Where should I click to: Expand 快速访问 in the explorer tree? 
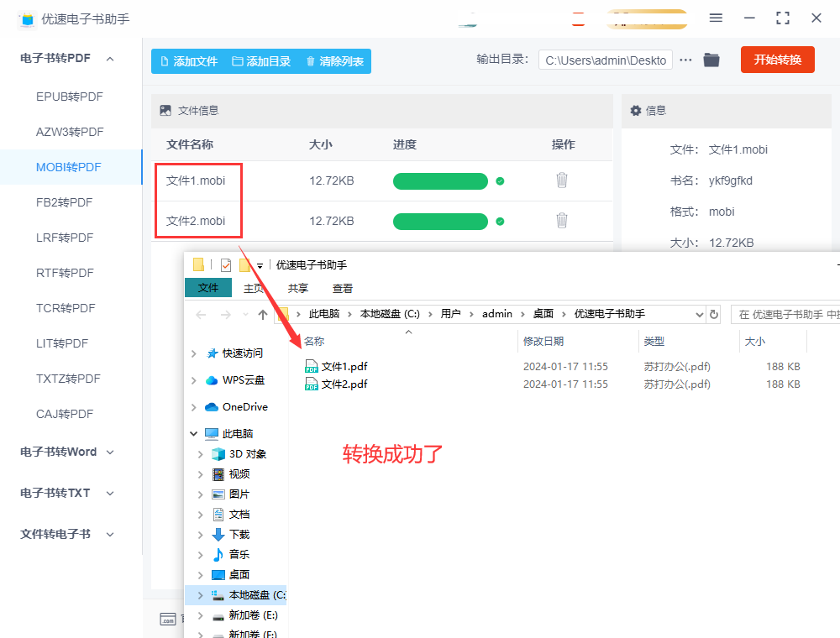pos(195,353)
